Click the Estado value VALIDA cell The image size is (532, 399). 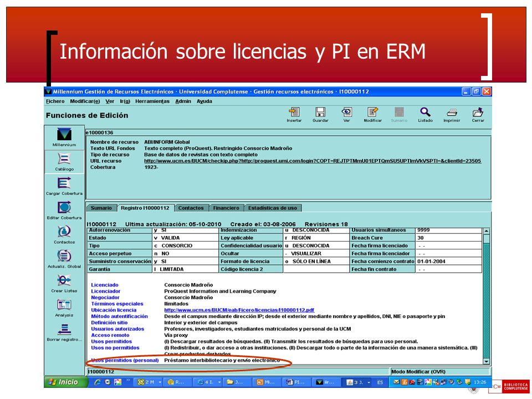coord(186,238)
